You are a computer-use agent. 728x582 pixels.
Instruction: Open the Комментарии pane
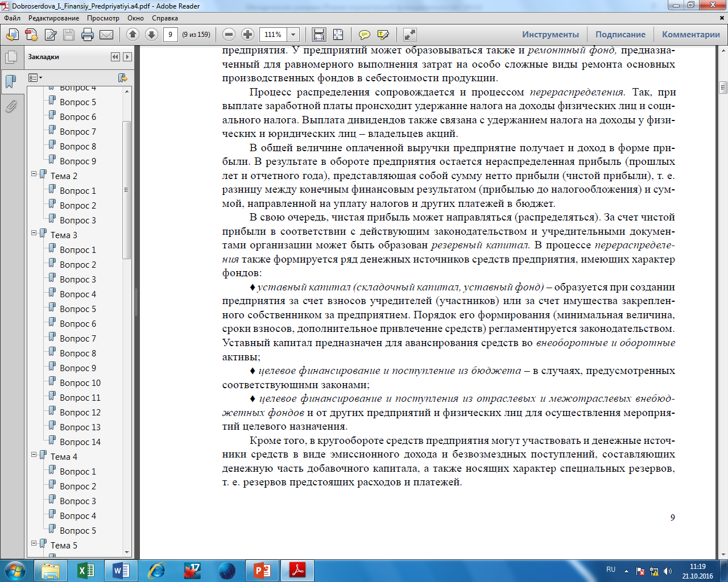click(x=690, y=35)
